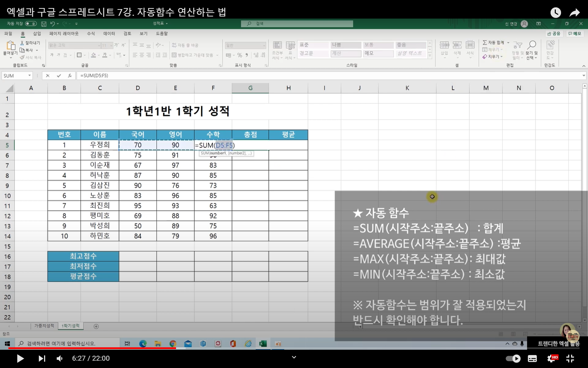
Task: Click the Comma style icon
Action: (x=247, y=55)
